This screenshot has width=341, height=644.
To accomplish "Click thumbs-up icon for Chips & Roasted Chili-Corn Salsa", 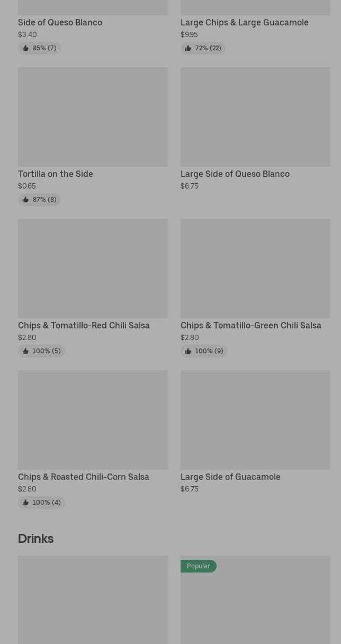I will tap(25, 503).
